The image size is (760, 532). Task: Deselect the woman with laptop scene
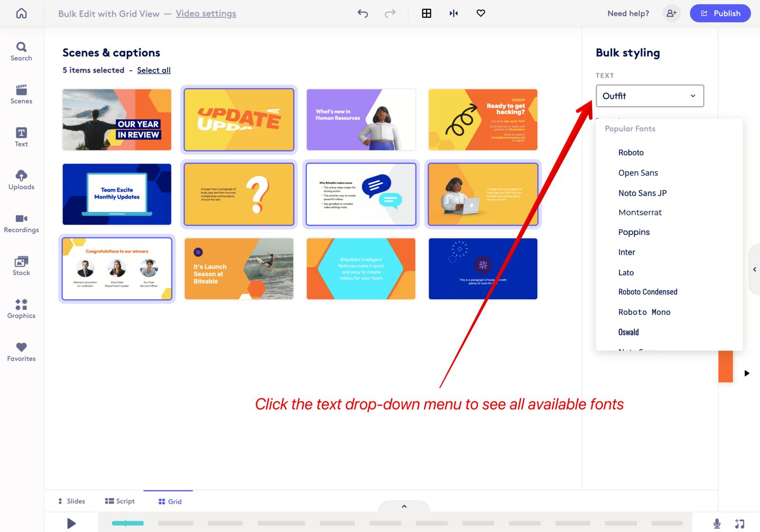tap(483, 194)
